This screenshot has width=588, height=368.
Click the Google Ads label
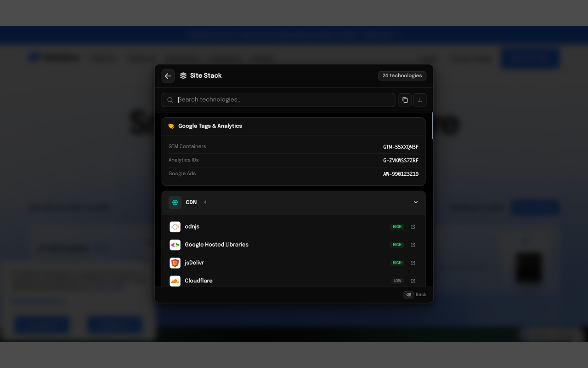(182, 173)
